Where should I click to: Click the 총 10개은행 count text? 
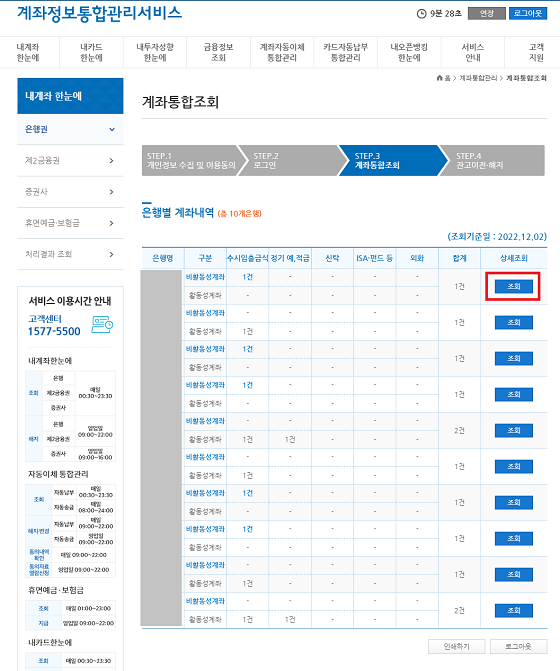(x=240, y=214)
